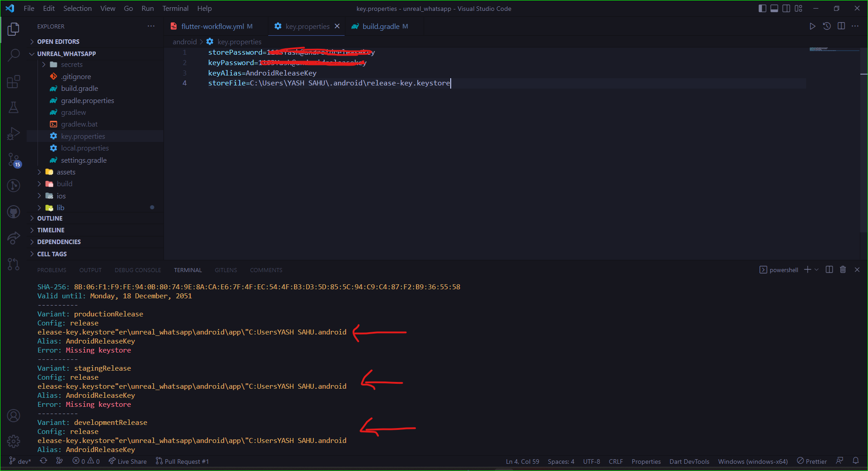
Task: Expand the CELL TAGS section
Action: (x=95, y=254)
